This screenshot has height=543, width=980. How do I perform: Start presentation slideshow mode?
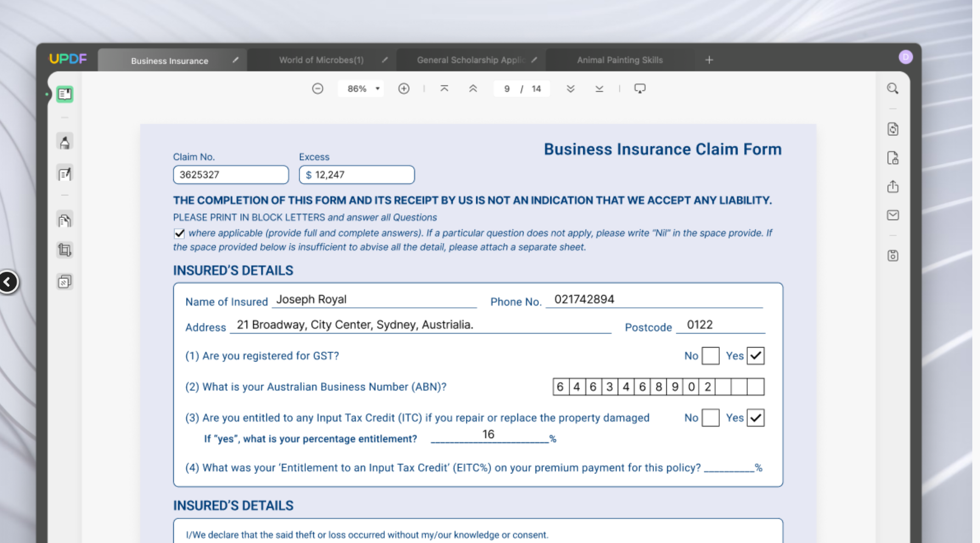[640, 89]
